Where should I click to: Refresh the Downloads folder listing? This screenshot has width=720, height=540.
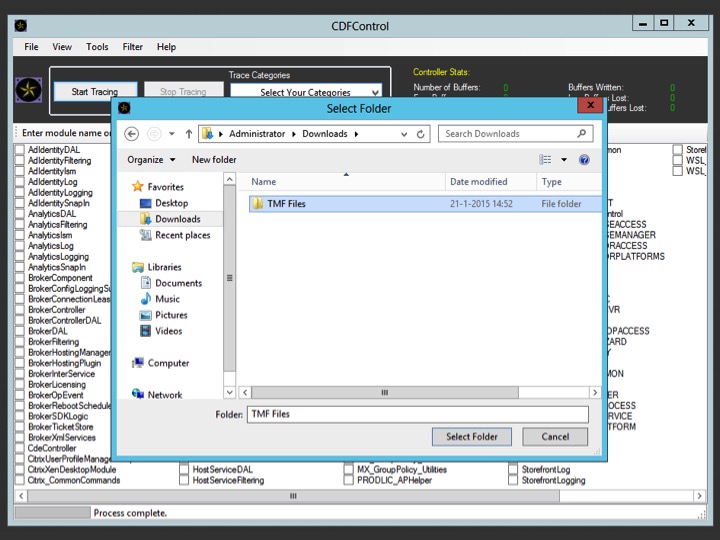point(420,134)
